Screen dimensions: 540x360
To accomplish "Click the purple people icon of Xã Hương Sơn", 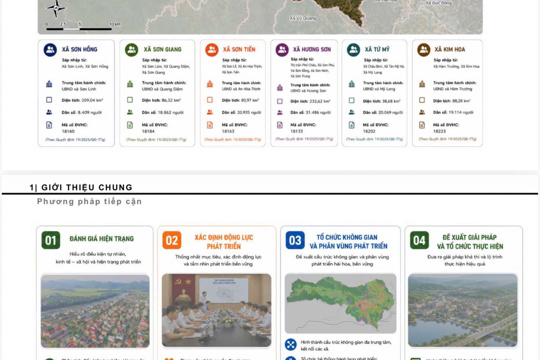I will (x=282, y=50).
